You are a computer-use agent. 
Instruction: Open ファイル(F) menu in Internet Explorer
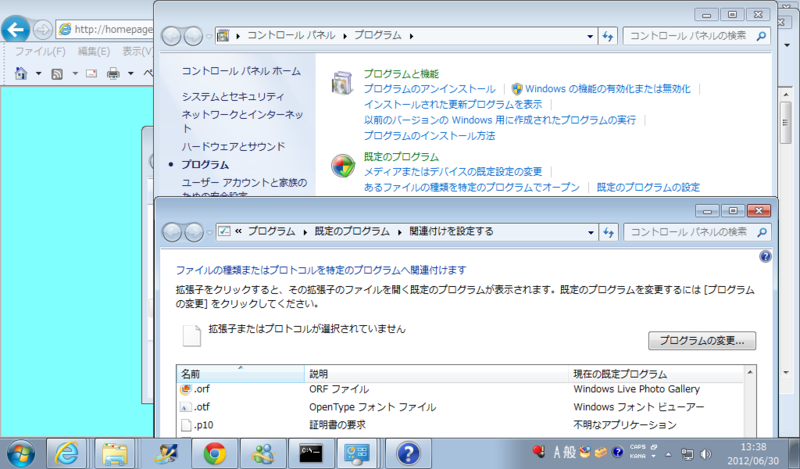40,52
